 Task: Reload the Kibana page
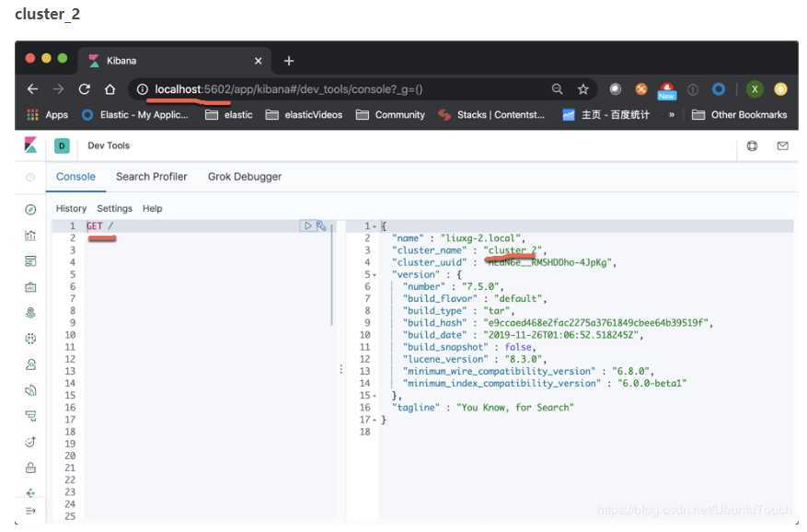(x=85, y=89)
